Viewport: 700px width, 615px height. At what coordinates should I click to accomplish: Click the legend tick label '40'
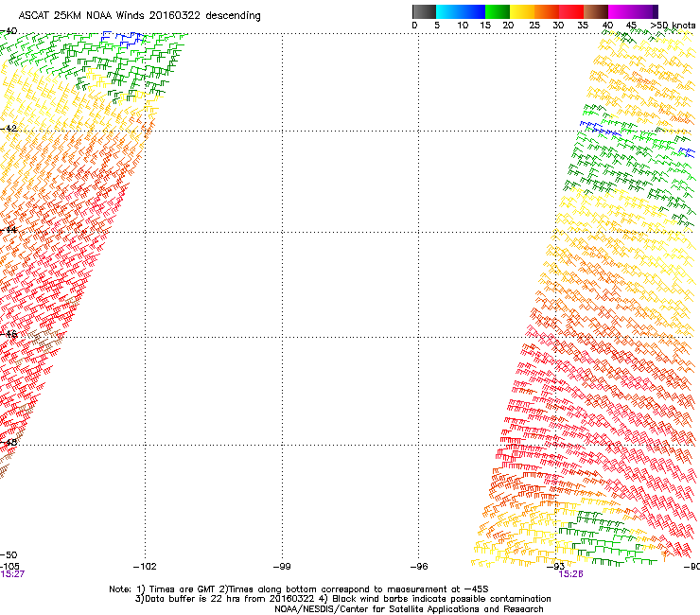(x=607, y=26)
